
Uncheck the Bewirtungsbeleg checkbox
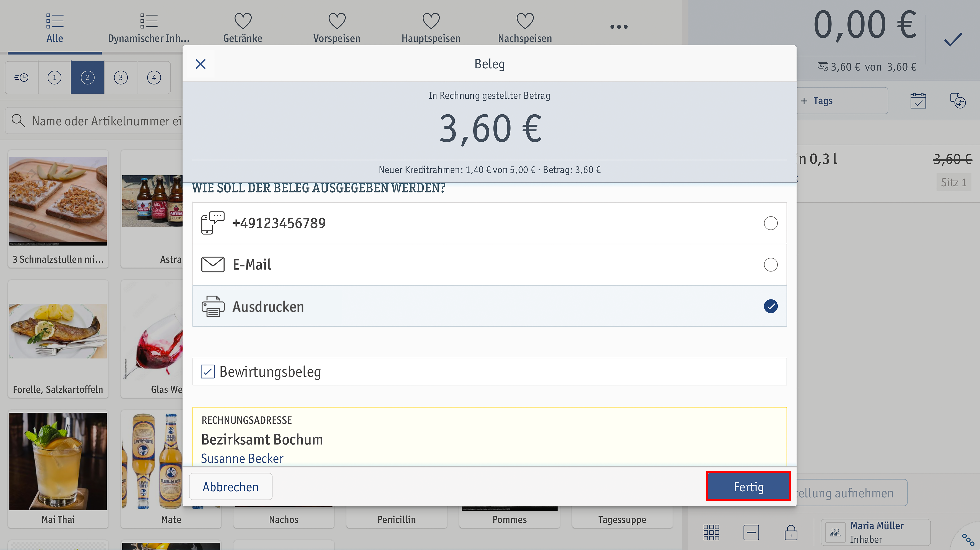[207, 371]
